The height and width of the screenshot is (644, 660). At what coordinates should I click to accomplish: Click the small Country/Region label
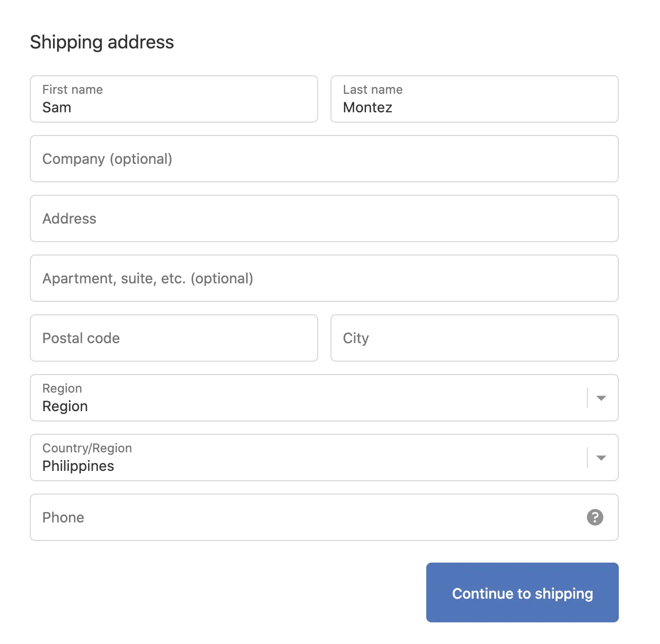pos(87,448)
